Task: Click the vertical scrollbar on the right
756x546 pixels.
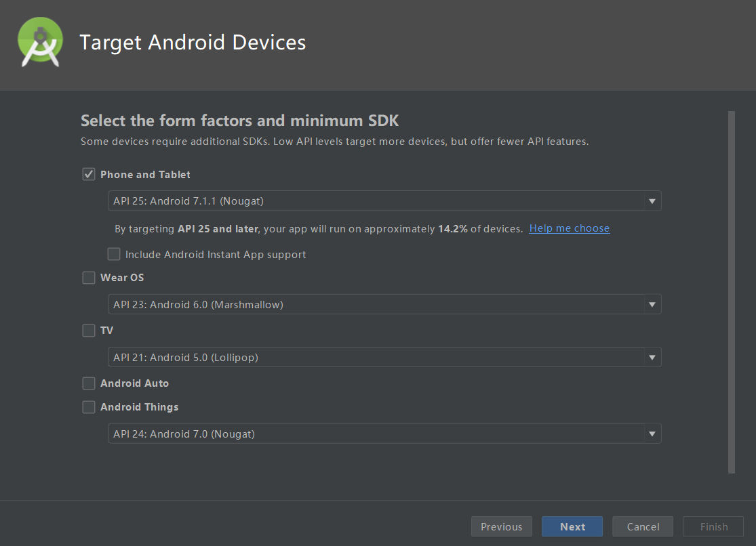Action: pos(731,291)
